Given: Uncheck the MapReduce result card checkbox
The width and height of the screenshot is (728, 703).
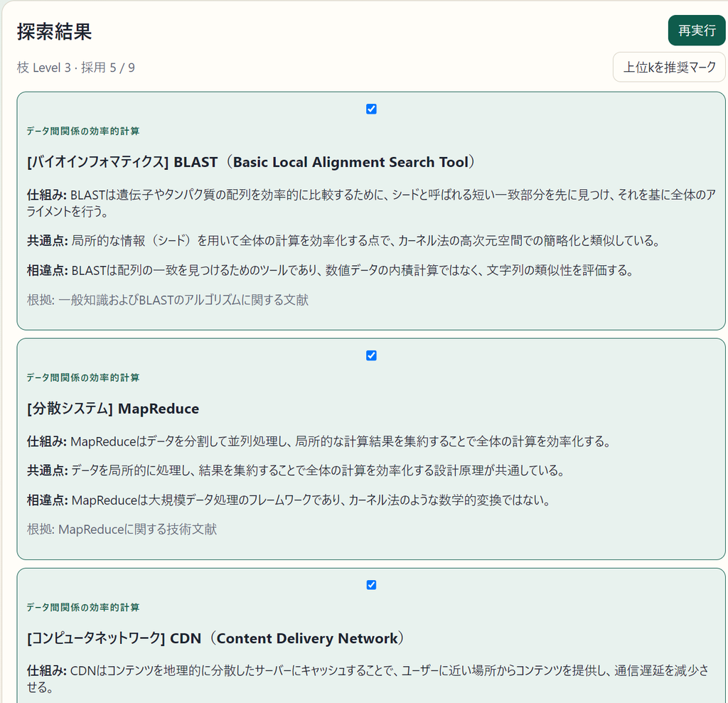Looking at the screenshot, I should (x=371, y=355).
